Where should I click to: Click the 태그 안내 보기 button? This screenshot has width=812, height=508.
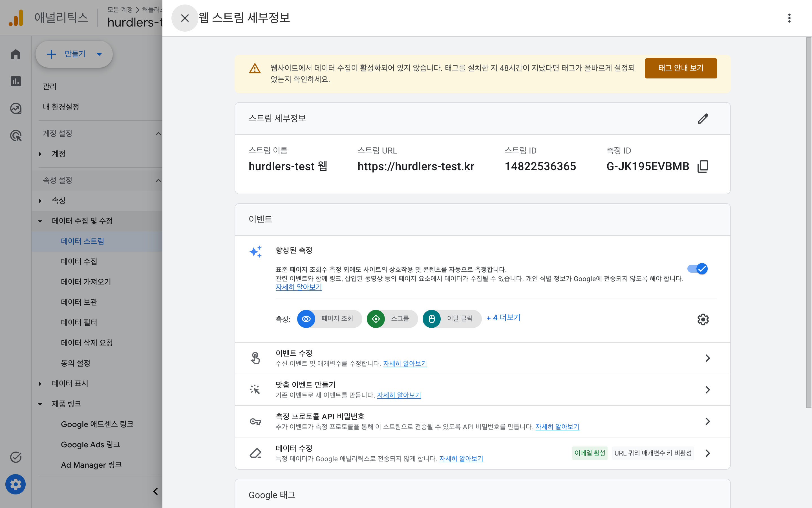(680, 68)
